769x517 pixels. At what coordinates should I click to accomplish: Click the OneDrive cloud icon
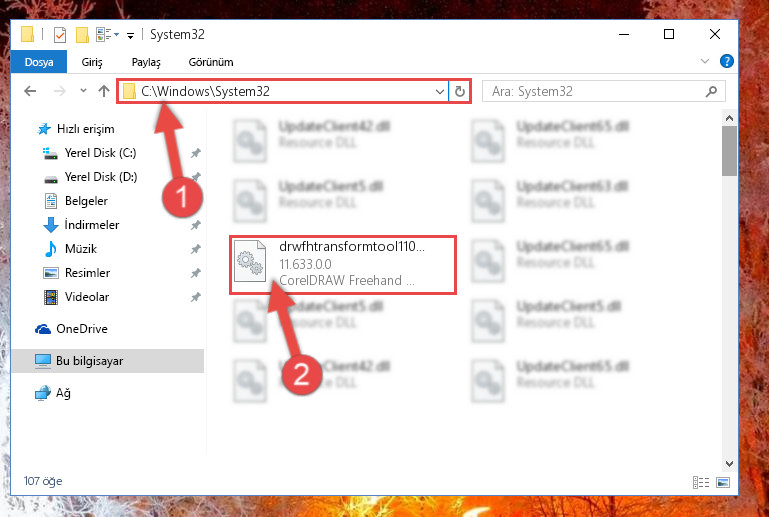click(43, 329)
